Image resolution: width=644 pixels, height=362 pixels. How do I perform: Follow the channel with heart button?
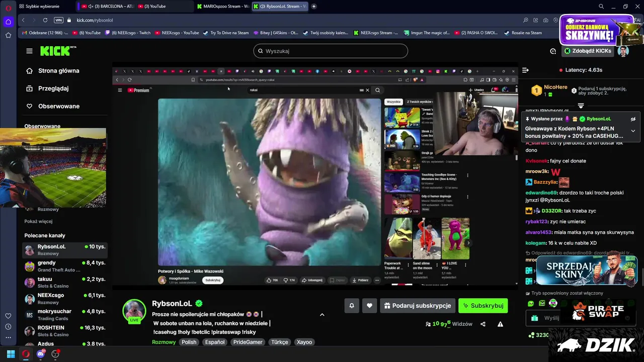coord(369,305)
